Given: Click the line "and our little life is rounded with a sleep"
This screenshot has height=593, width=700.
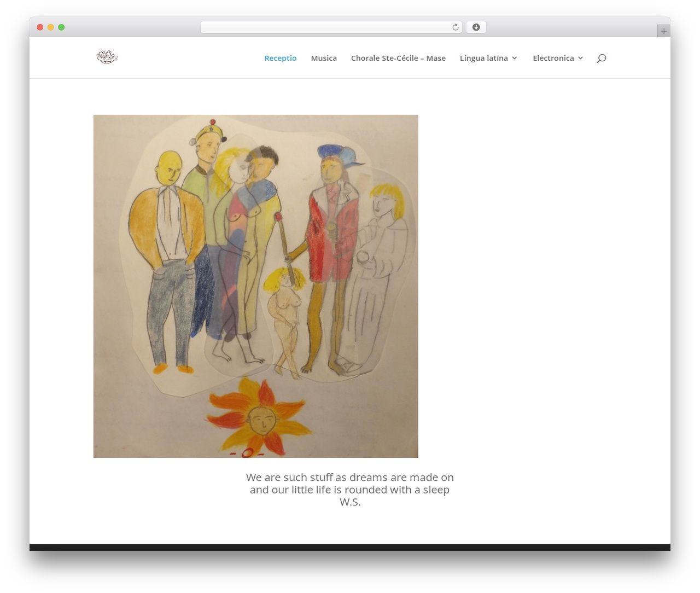Looking at the screenshot, I should click(350, 490).
